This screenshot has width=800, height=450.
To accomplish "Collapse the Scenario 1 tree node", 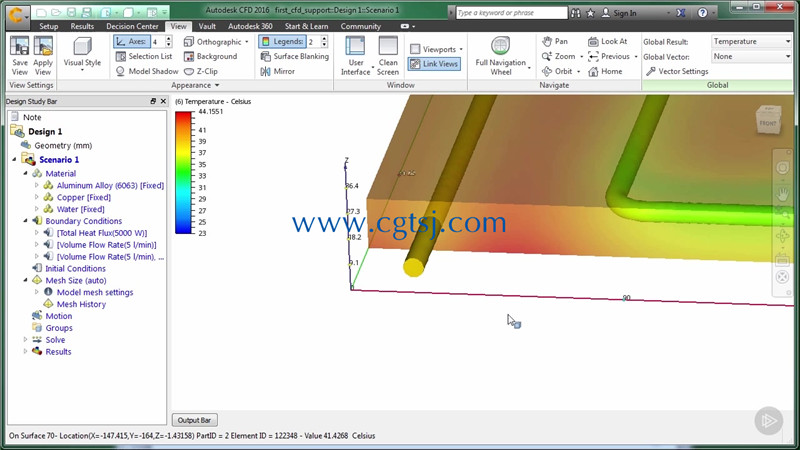I will click(x=14, y=160).
